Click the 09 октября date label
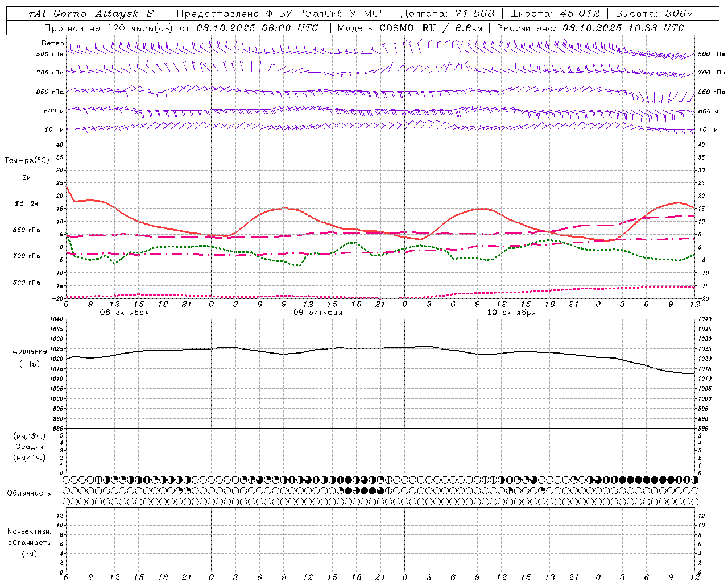728x582 pixels. tap(318, 313)
